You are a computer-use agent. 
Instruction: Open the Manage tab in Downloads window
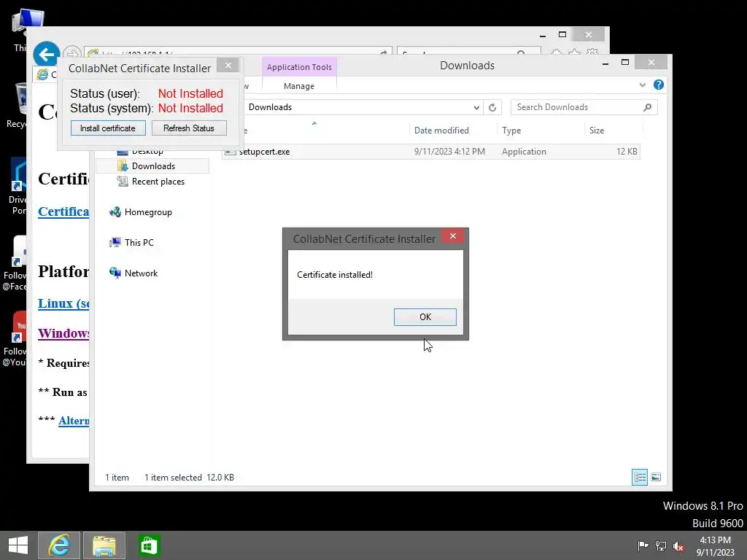pyautogui.click(x=299, y=86)
